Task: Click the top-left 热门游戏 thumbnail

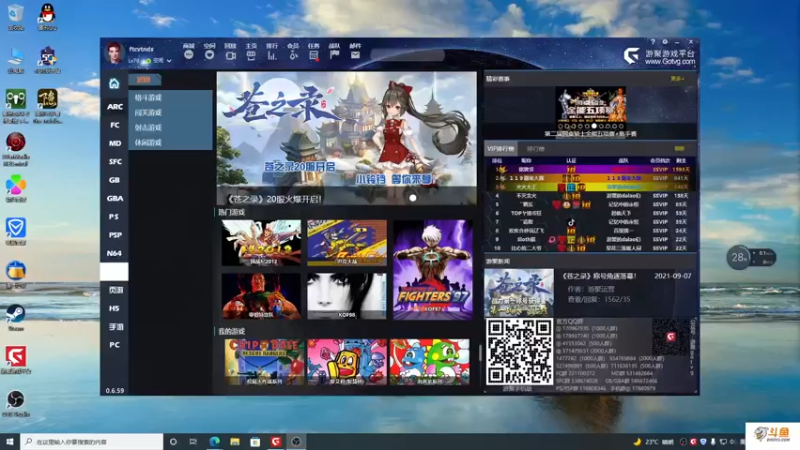Action: click(x=261, y=243)
